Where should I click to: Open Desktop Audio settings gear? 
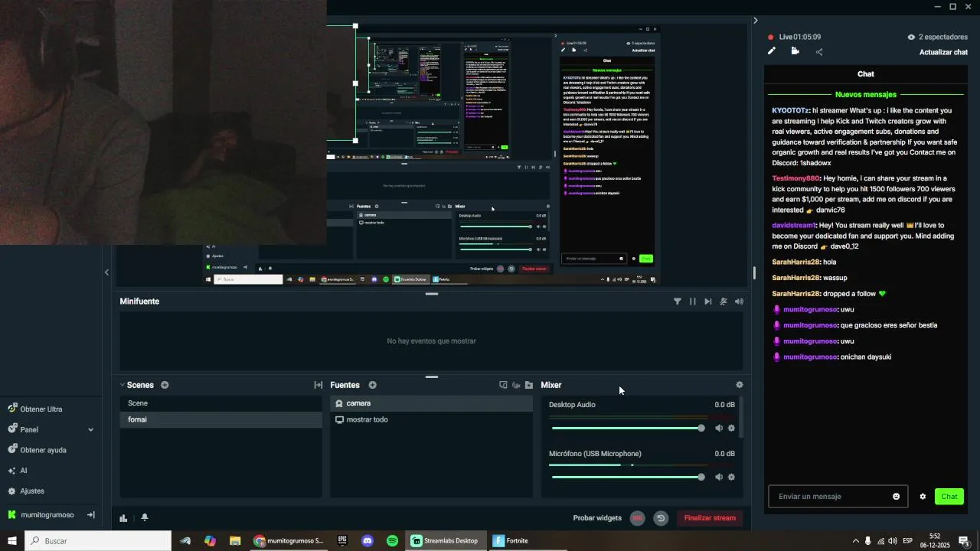click(731, 428)
